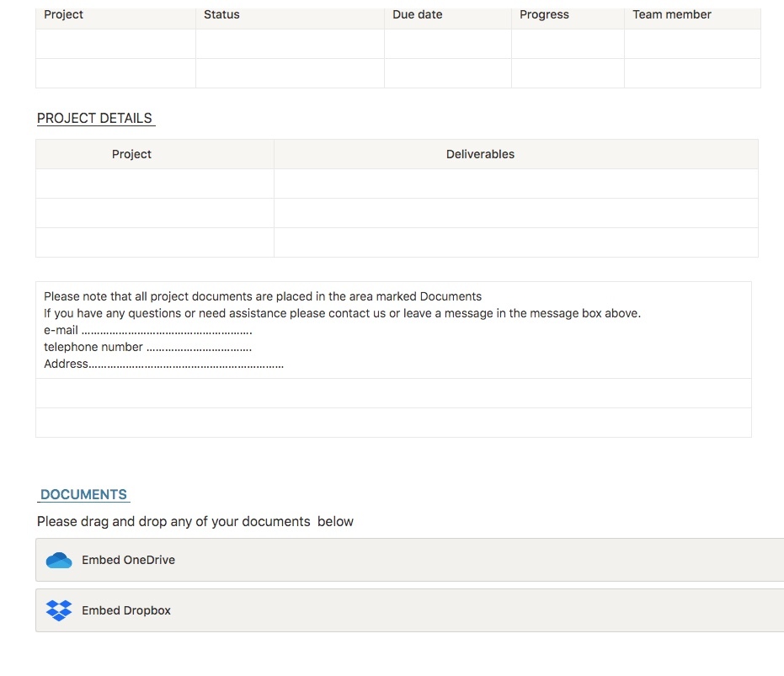Click the "Please drag and drop" instruction text
This screenshot has height=676, width=784.
tap(195, 521)
